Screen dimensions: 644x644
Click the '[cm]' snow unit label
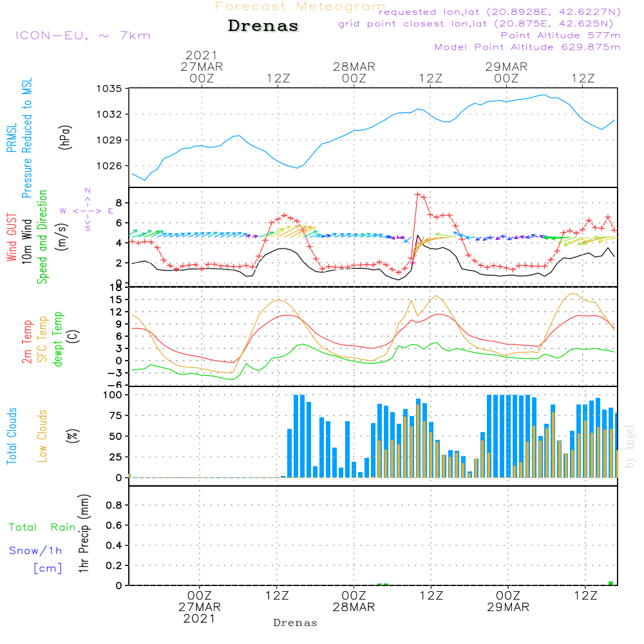click(48, 569)
